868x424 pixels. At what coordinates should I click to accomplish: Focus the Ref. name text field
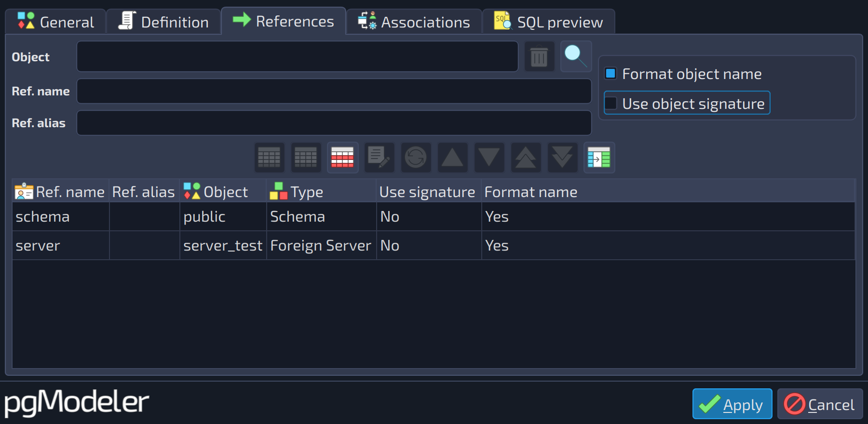click(x=334, y=91)
